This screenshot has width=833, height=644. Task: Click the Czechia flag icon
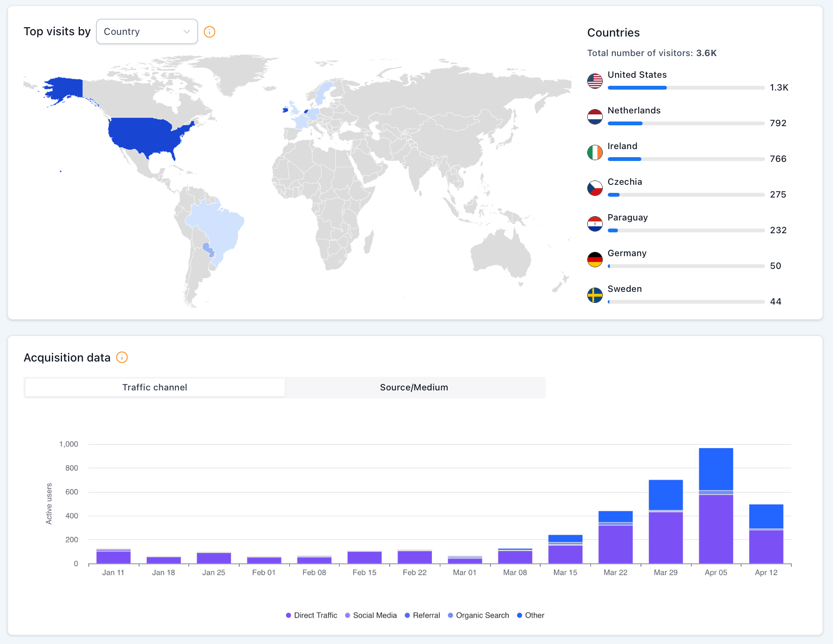pos(595,188)
